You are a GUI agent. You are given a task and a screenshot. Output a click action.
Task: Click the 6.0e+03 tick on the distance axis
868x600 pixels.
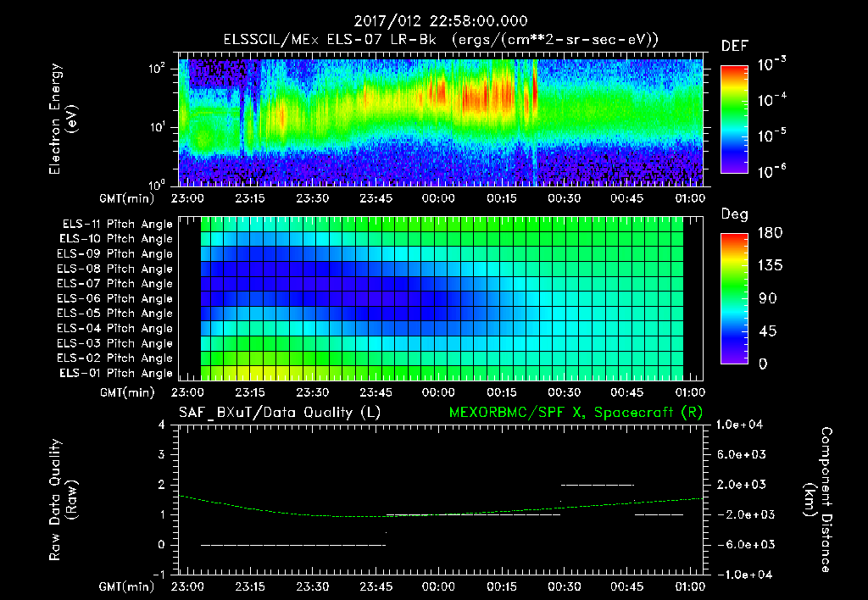(x=742, y=455)
